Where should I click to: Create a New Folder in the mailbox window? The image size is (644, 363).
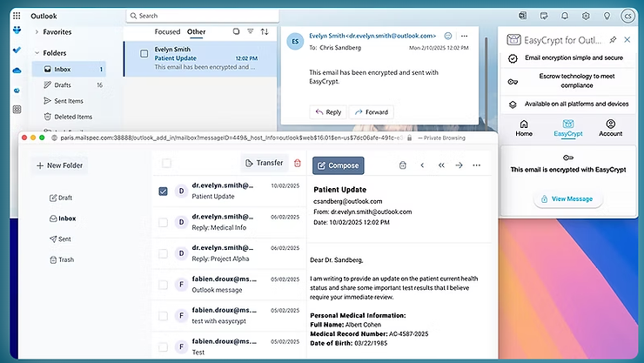click(x=59, y=165)
